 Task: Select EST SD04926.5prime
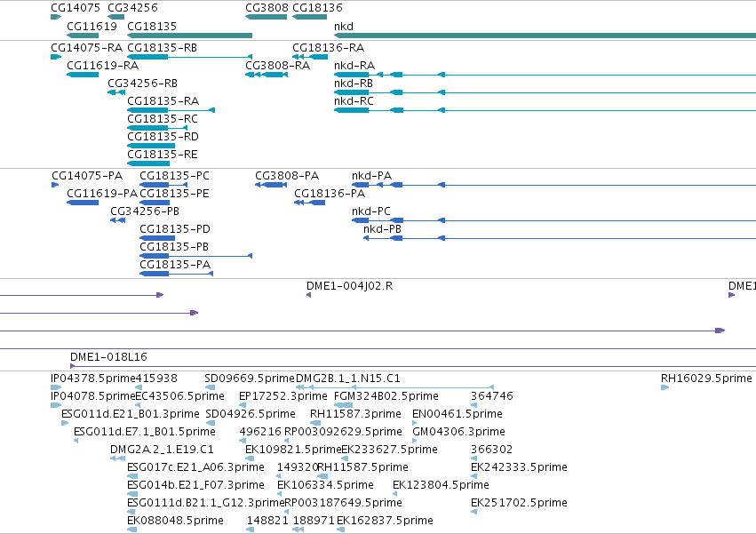pos(210,423)
